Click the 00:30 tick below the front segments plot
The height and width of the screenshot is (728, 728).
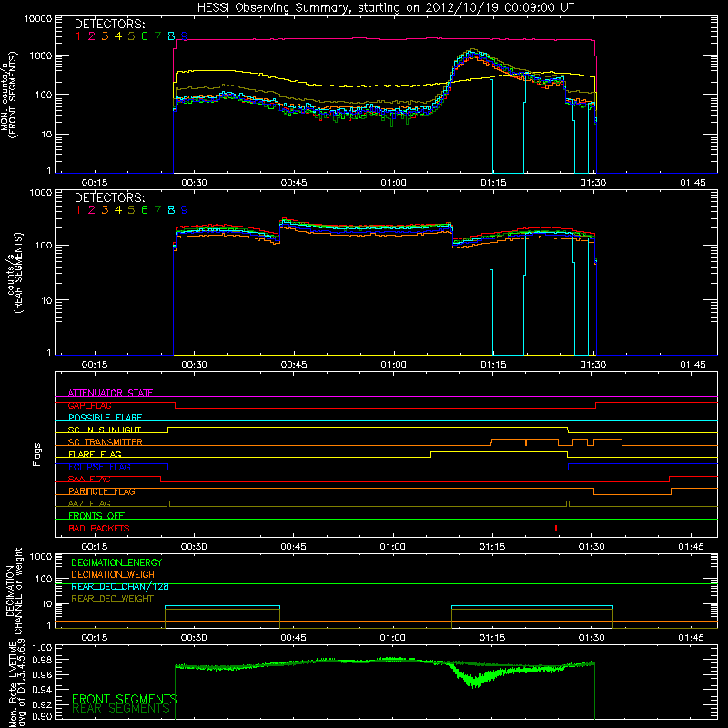click(194, 183)
